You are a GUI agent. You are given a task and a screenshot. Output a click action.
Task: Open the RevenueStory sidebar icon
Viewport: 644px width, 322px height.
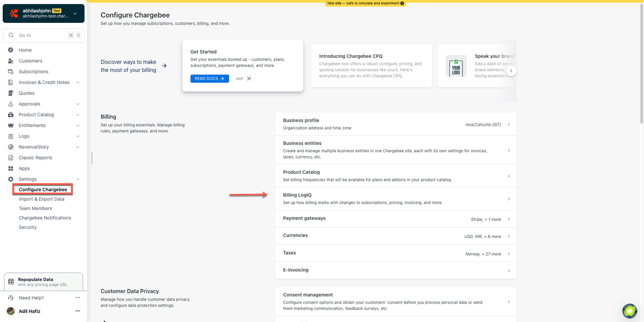(x=11, y=147)
